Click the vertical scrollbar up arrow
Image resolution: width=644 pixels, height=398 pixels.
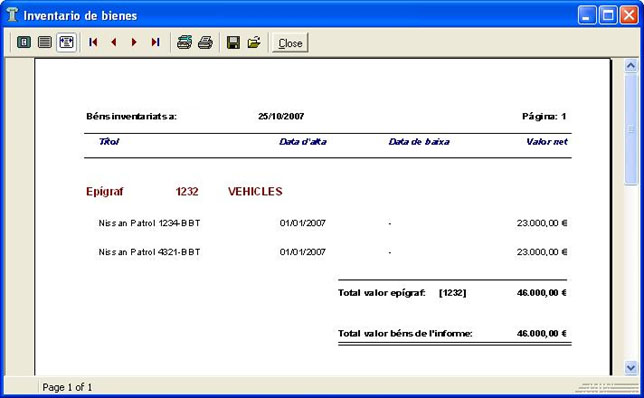coord(631,66)
